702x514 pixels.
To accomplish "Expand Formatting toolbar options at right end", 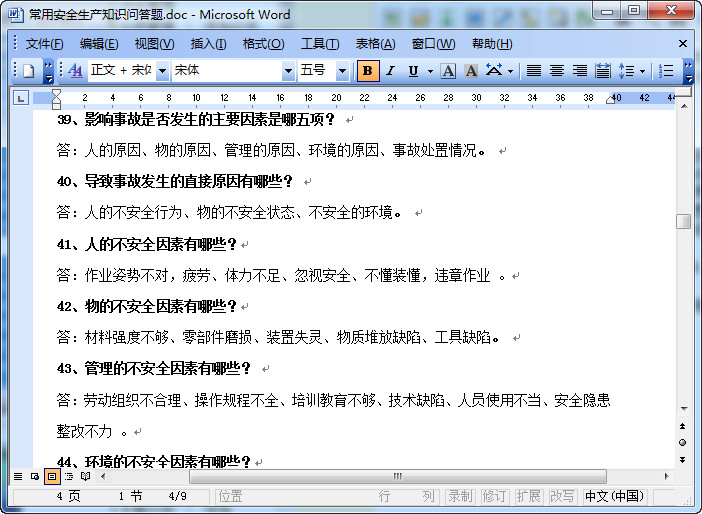I will 688,72.
